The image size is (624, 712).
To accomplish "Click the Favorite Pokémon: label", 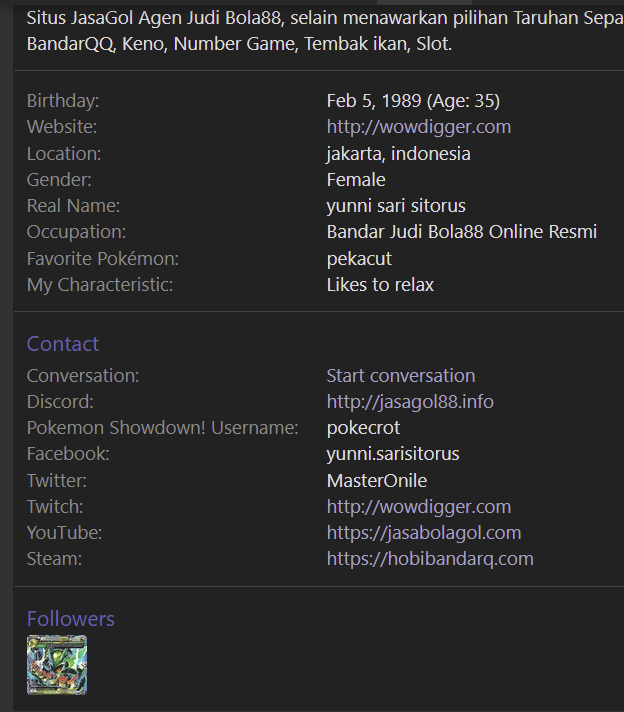I will pyautogui.click(x=103, y=259).
